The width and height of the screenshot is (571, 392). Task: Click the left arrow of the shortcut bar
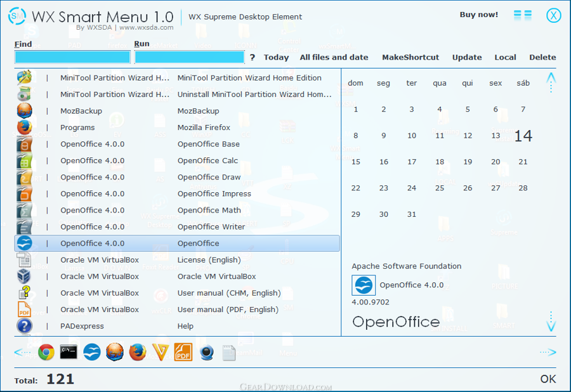(22, 352)
